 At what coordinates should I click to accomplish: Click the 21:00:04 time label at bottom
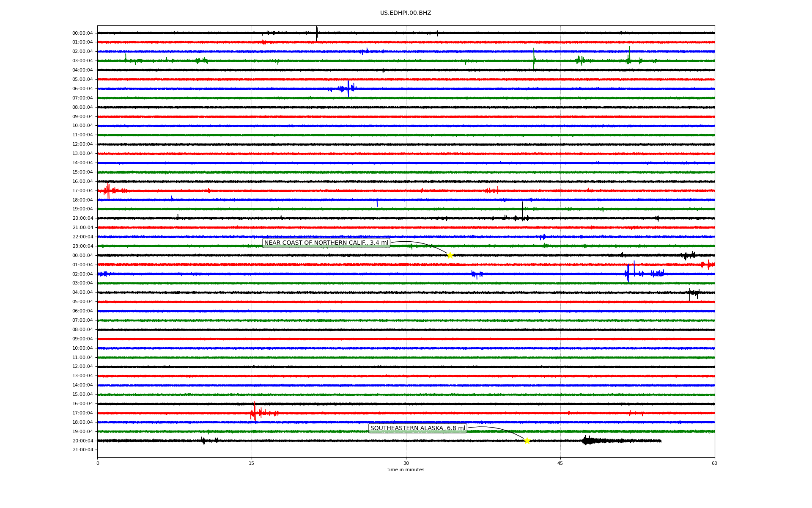(x=82, y=450)
